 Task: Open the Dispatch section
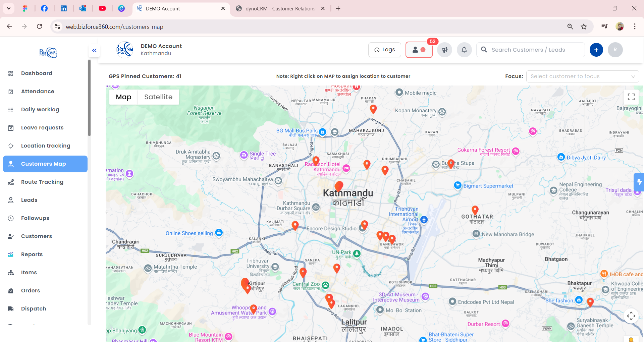pyautogui.click(x=34, y=308)
